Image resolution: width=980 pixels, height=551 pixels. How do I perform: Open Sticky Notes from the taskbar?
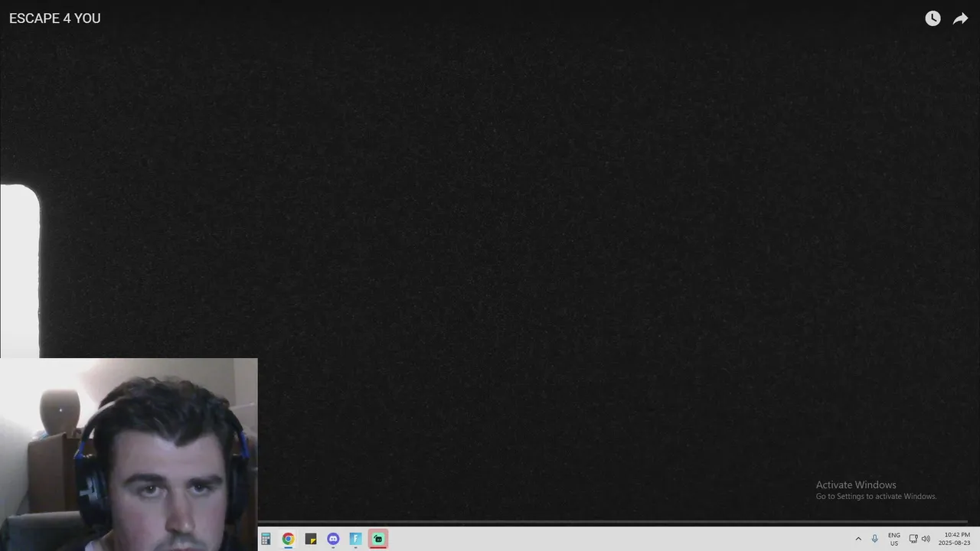coord(311,539)
